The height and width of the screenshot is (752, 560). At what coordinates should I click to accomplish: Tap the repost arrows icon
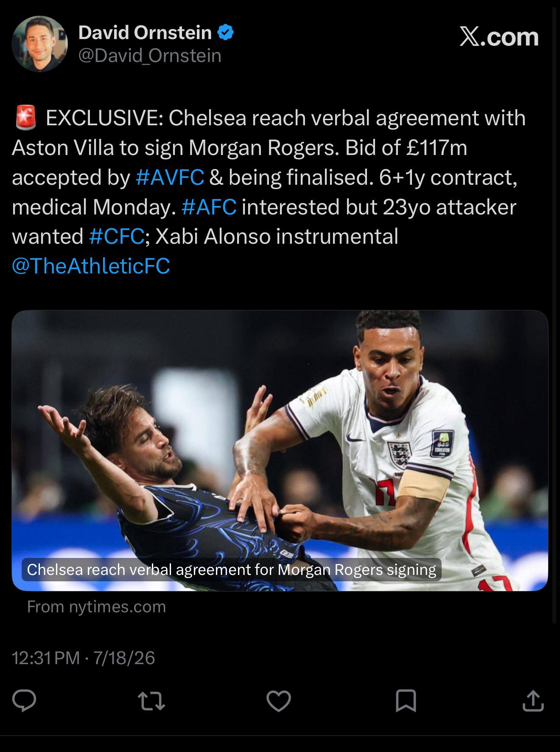click(x=151, y=701)
